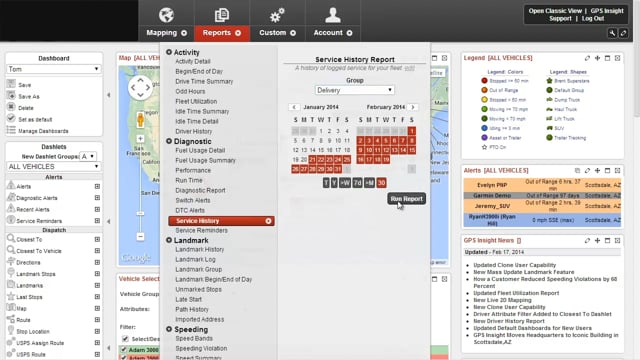Viewport: 640px width, 360px height.
Task: Open the Log Out link
Action: (x=593, y=18)
